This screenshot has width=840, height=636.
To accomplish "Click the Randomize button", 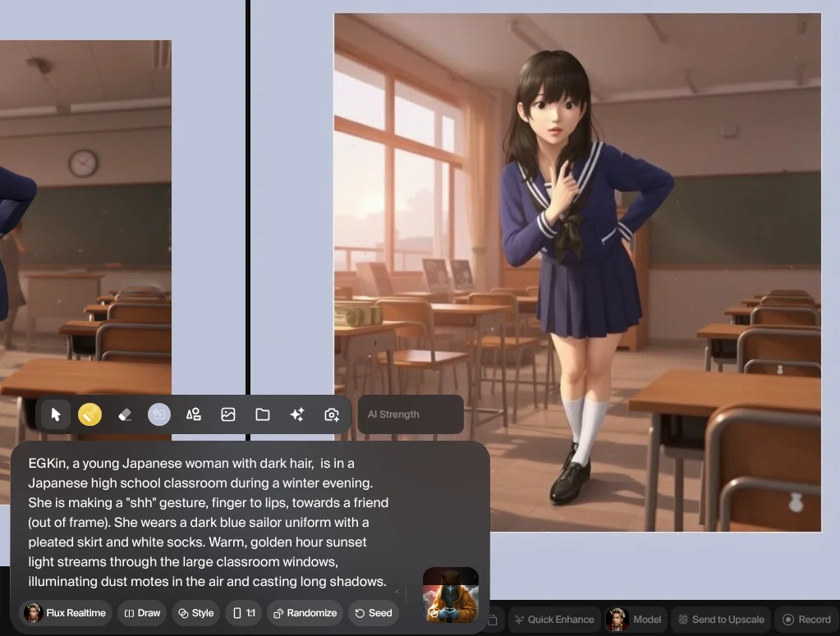I will coord(305,613).
